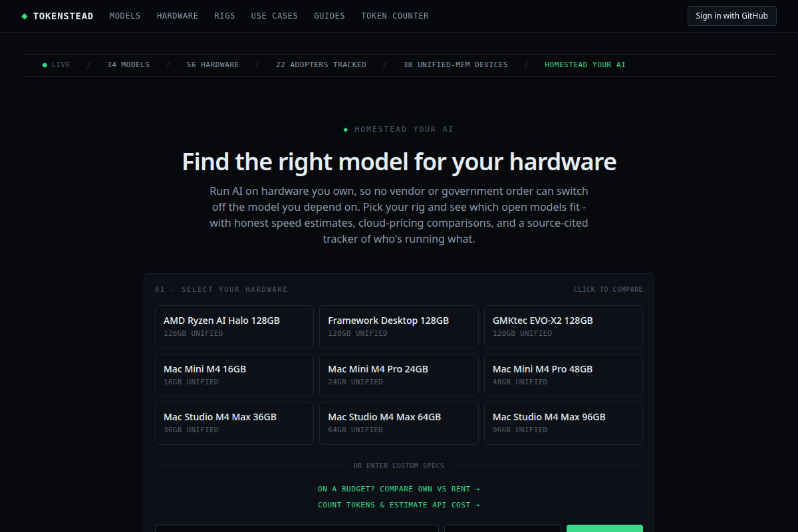Click the 22 ADOPTERS TRACKED entry
Image resolution: width=798 pixels, height=532 pixels.
(x=321, y=65)
